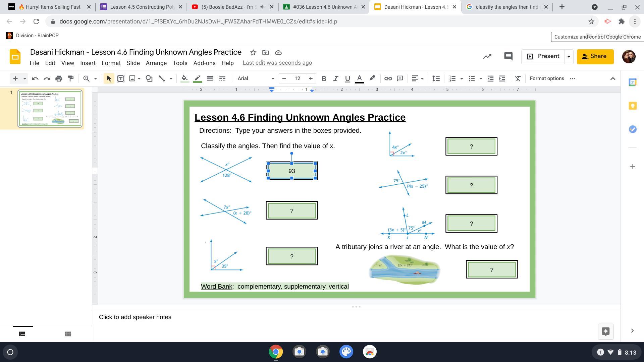Click the Clear formatting icon
This screenshot has width=644, height=362.
point(518,78)
